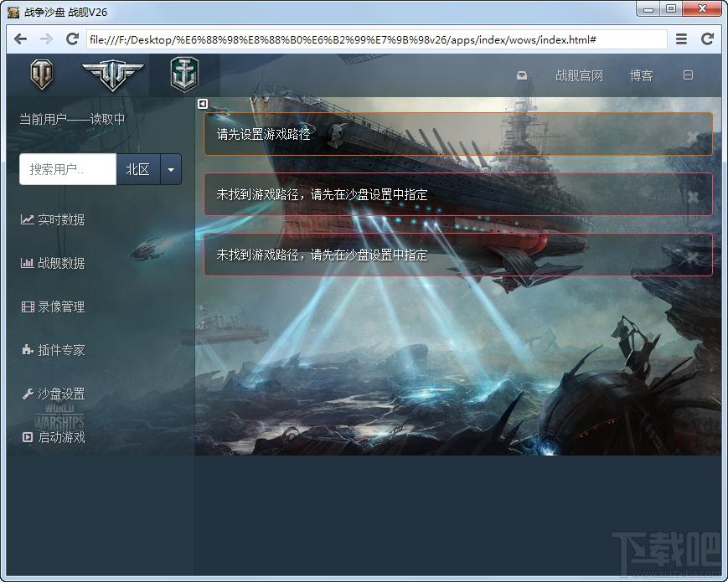Click the minus-box icon at header right
Screen dimensions: 728x582
click(688, 75)
